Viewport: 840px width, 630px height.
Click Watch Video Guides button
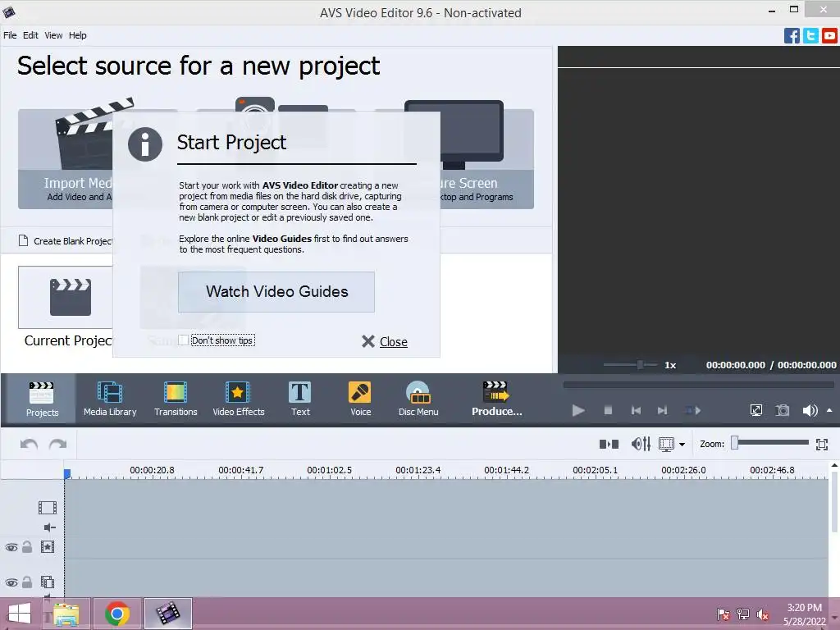point(276,292)
